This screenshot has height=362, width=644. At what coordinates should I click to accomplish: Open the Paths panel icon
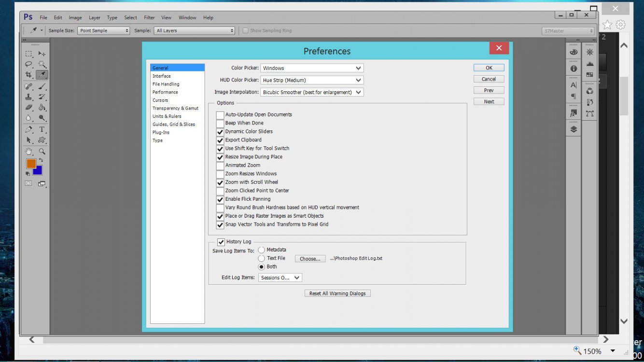coord(589,114)
